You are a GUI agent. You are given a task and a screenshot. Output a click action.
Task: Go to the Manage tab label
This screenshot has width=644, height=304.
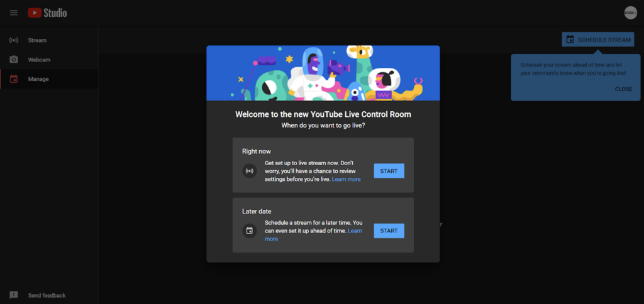(x=38, y=79)
